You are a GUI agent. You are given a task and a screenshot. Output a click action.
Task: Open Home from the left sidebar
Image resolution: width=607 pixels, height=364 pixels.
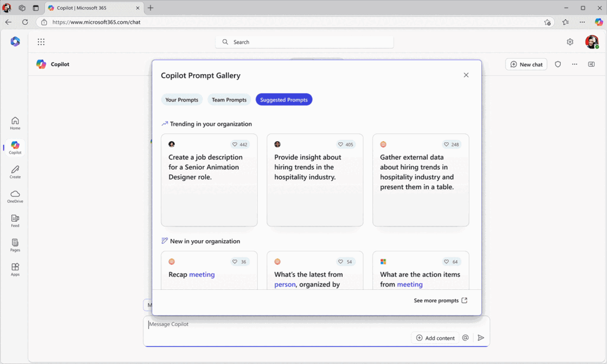[x=14, y=123]
